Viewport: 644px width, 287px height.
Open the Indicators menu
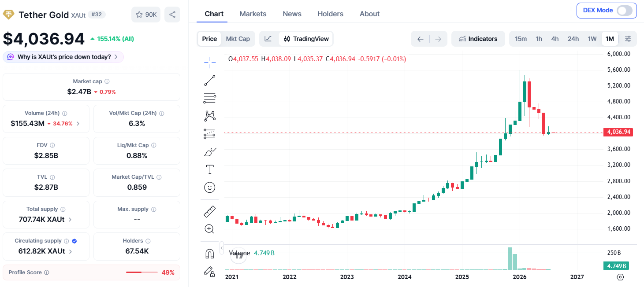tap(478, 39)
